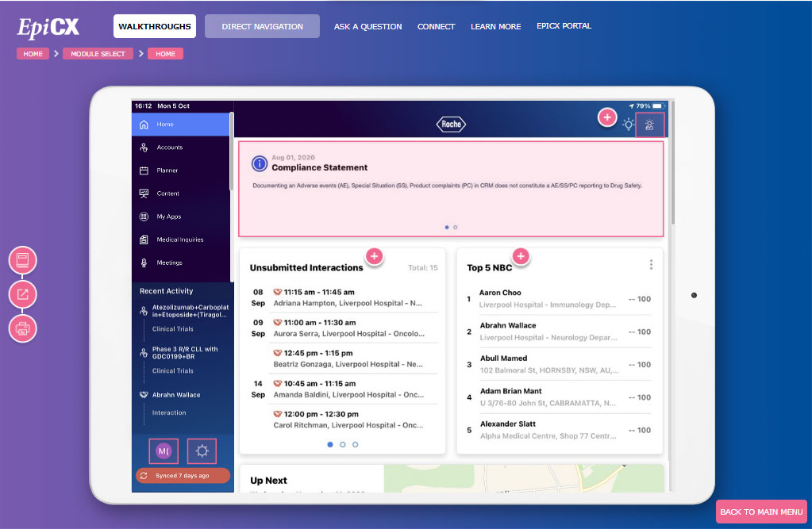Open the Learn More menu item
Screen dimensions: 812x529
[x=495, y=26]
